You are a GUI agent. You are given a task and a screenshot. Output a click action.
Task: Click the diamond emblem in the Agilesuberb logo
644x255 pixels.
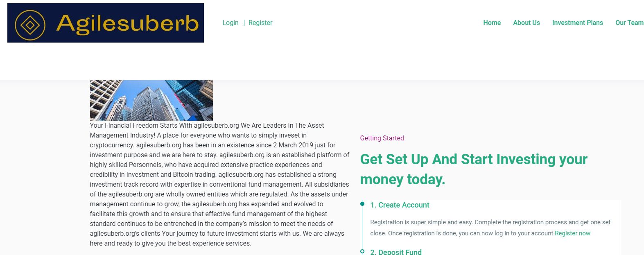coord(30,25)
